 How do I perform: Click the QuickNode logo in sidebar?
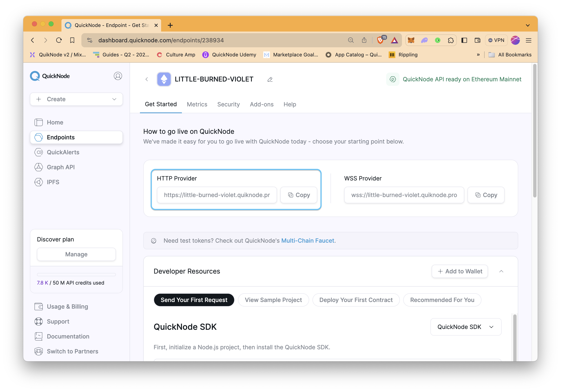[50, 76]
